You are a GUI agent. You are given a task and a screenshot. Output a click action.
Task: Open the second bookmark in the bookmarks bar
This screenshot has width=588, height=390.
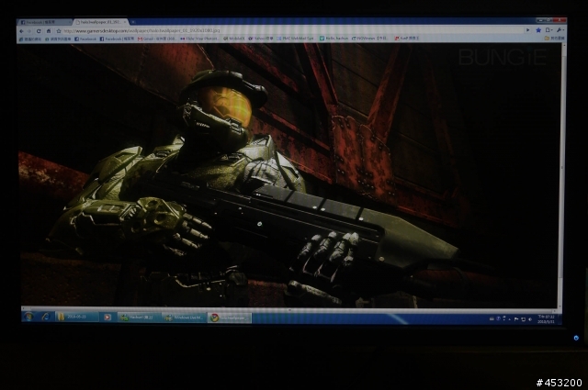pos(58,39)
